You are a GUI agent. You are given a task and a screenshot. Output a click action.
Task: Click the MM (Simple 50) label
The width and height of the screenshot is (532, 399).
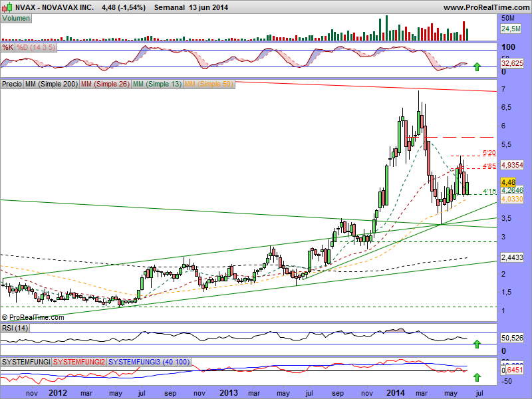209,84
